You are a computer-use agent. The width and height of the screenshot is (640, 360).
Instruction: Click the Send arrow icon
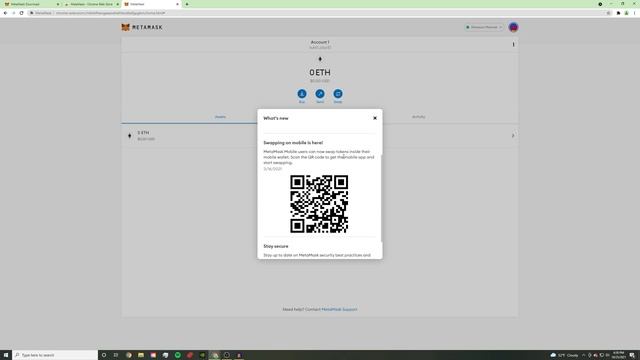coord(320,94)
